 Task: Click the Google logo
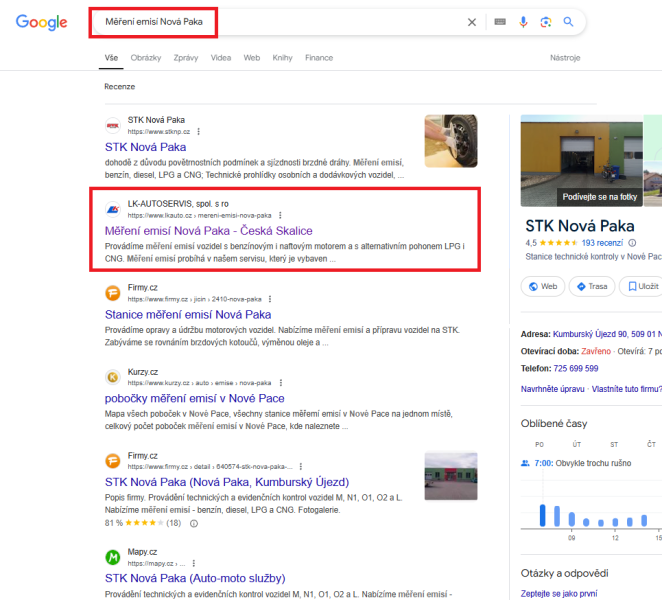pos(41,22)
